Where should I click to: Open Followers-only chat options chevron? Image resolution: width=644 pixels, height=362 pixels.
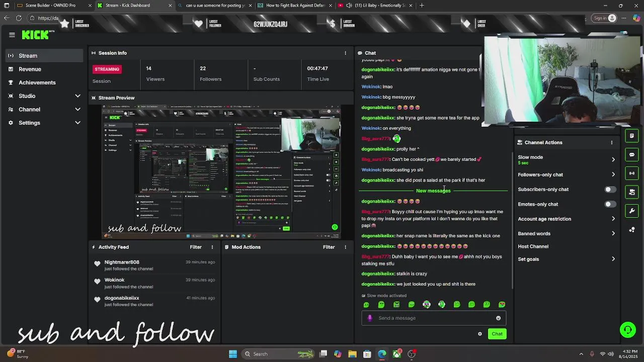click(613, 174)
